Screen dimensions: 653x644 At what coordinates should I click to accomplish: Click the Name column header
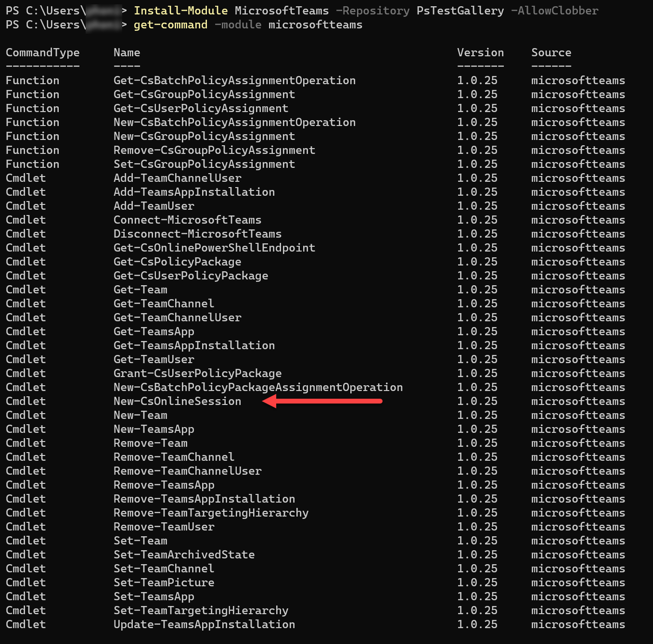pyautogui.click(x=127, y=52)
